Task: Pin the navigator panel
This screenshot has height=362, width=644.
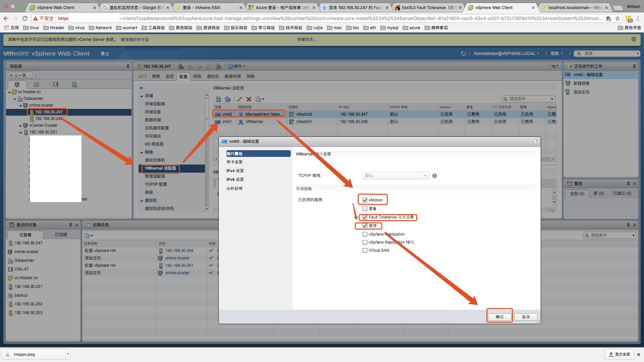Action: tap(128, 66)
